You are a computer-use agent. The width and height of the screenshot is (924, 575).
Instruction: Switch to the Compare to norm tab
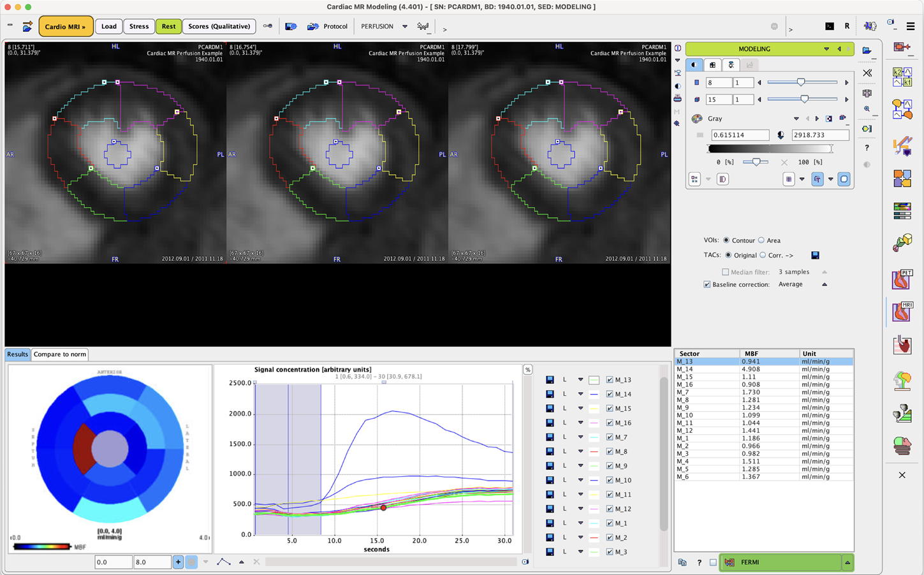tap(60, 354)
